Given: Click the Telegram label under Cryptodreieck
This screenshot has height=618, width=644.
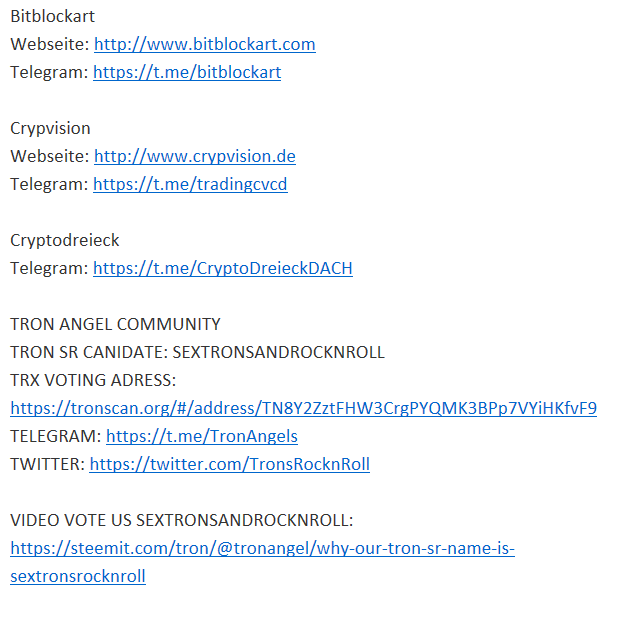Looking at the screenshot, I should click(49, 268).
